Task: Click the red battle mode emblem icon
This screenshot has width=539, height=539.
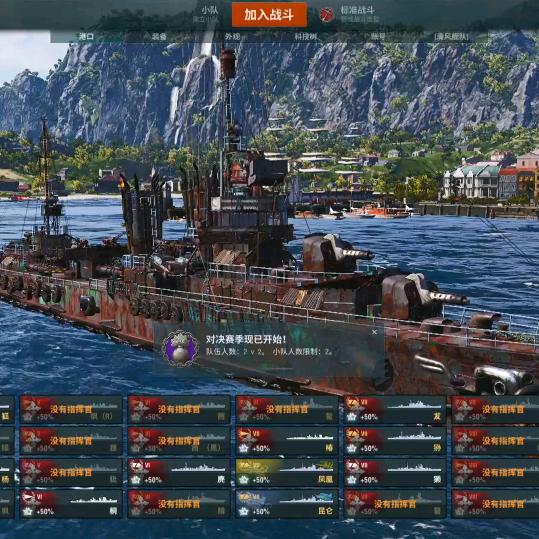Action: [327, 14]
